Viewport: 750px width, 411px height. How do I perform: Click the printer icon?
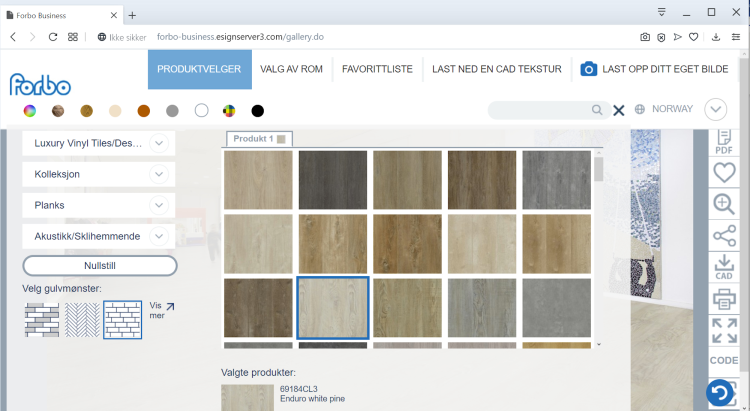click(x=724, y=298)
